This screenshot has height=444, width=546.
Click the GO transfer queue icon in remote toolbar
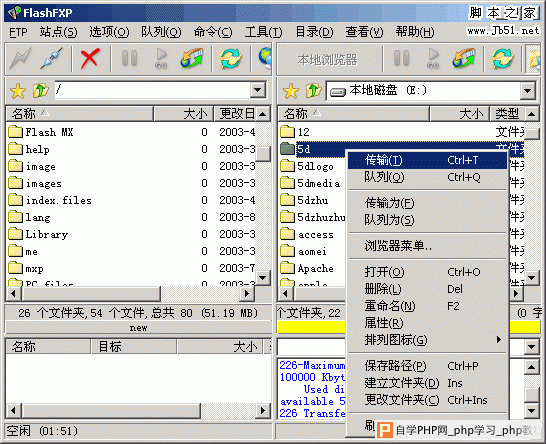pyautogui.click(x=161, y=58)
